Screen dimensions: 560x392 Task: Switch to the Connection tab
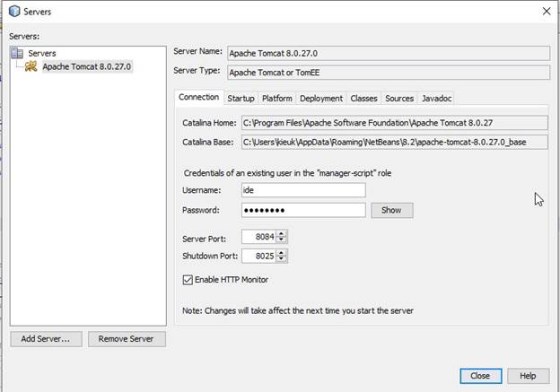199,97
